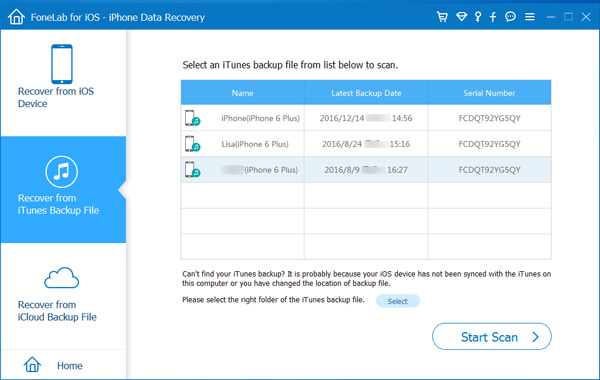Image resolution: width=600 pixels, height=380 pixels.
Task: Maximize the FoneLab window
Action: tap(568, 17)
